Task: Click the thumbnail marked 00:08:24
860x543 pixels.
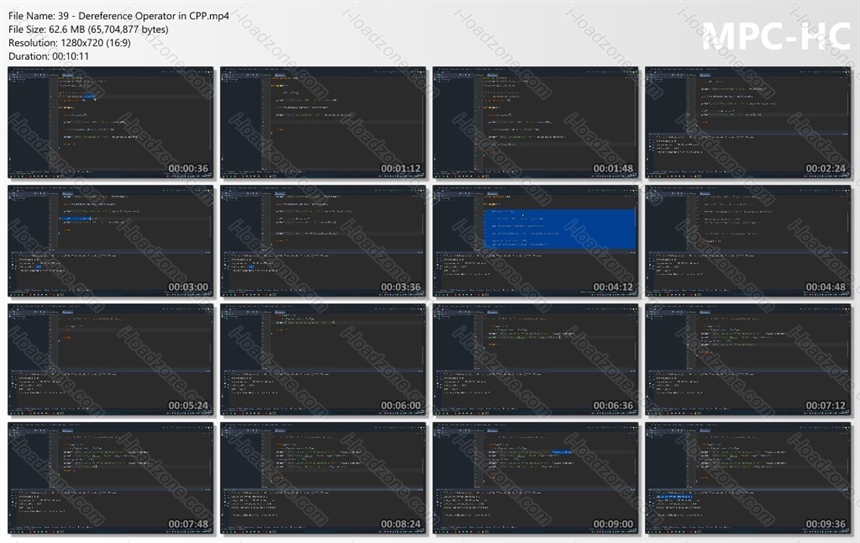Action: coord(323,478)
